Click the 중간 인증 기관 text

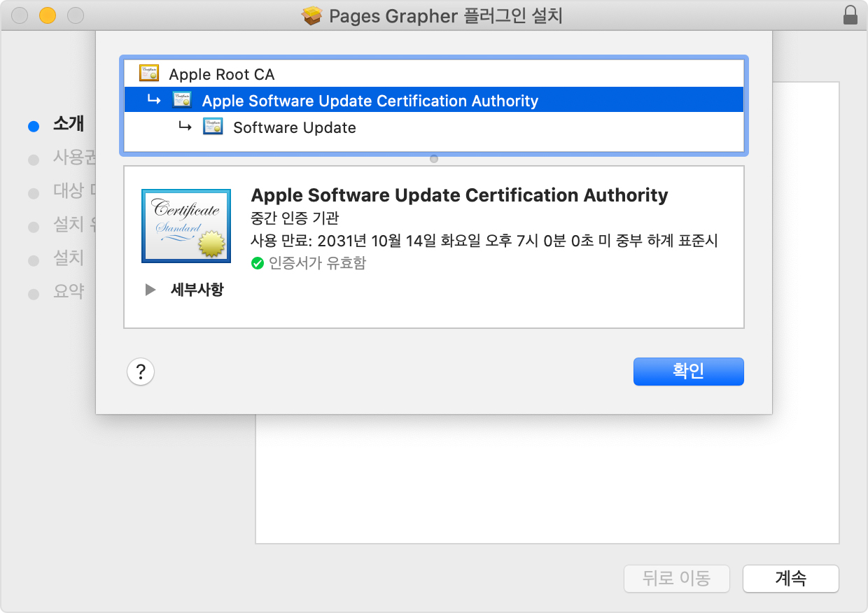[x=295, y=218]
